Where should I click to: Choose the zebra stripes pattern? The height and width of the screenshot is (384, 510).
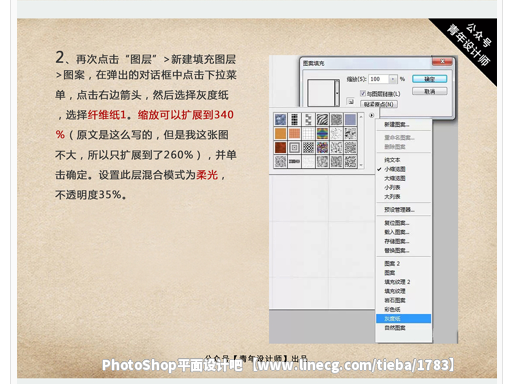[x=322, y=120]
